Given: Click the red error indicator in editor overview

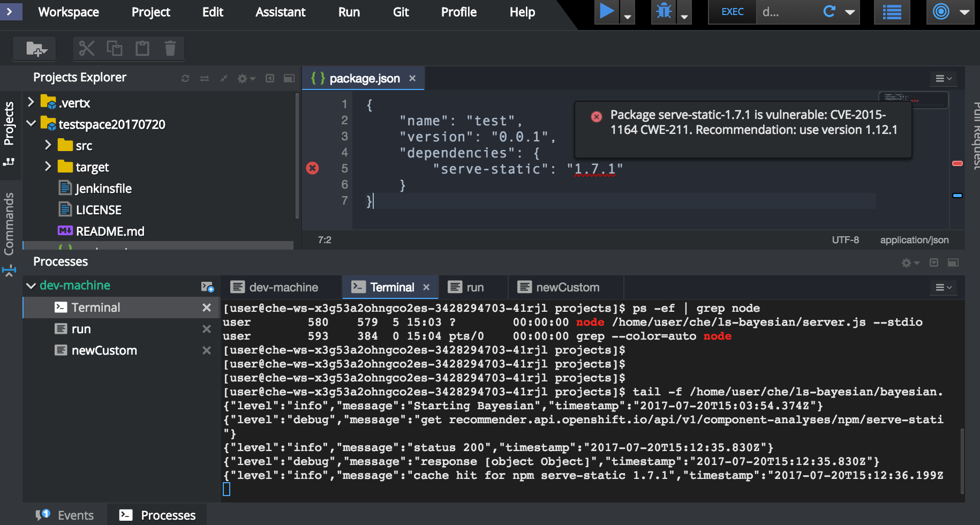Looking at the screenshot, I should click(x=958, y=163).
